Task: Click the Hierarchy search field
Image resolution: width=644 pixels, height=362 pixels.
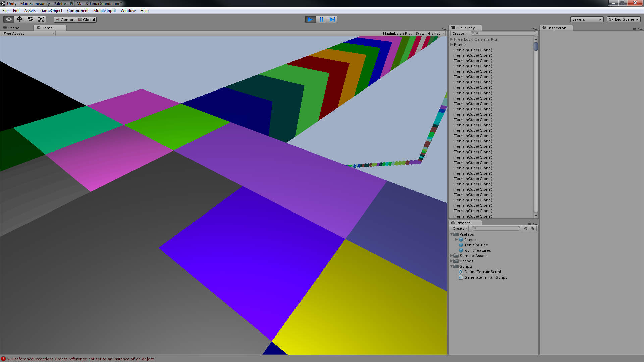Action: [x=503, y=33]
